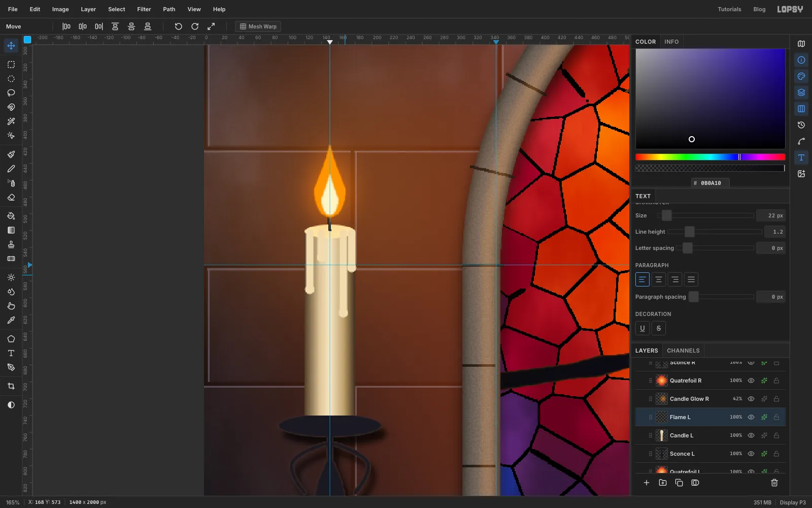Select the Move tool in the left toolbar
This screenshot has height=508, width=812.
point(11,46)
